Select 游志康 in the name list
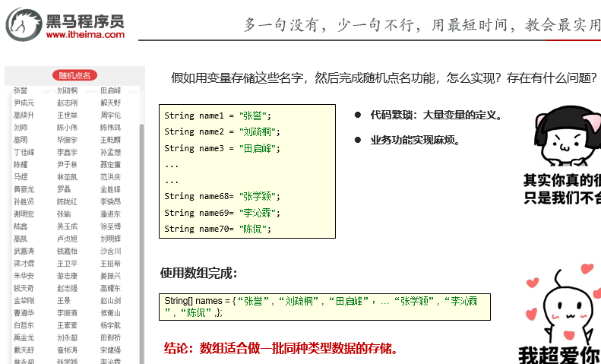 [x=67, y=276]
